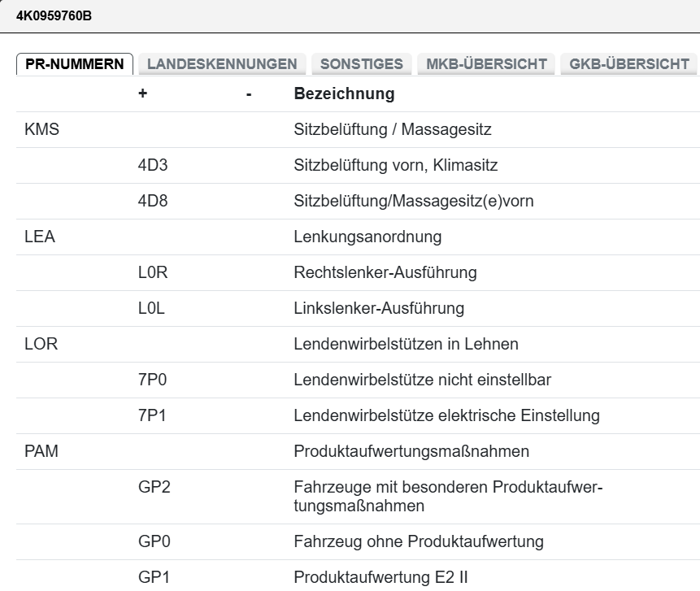This screenshot has width=700, height=591.
Task: Click PR code GP2
Action: 154,488
